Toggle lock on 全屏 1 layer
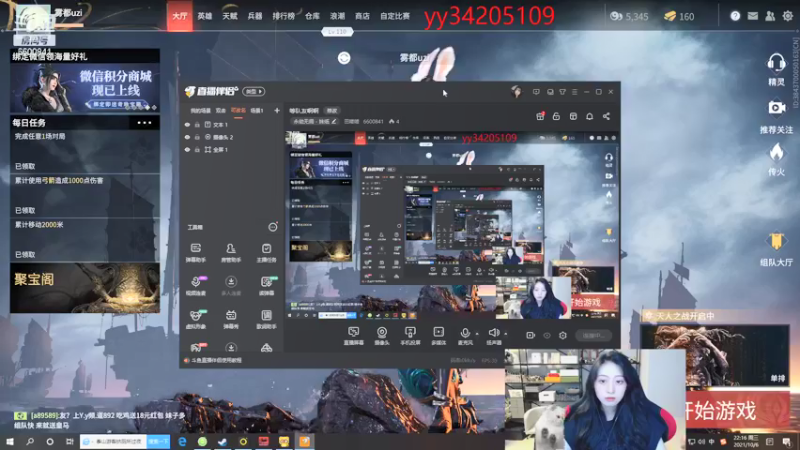Image resolution: width=800 pixels, height=450 pixels. 197,150
